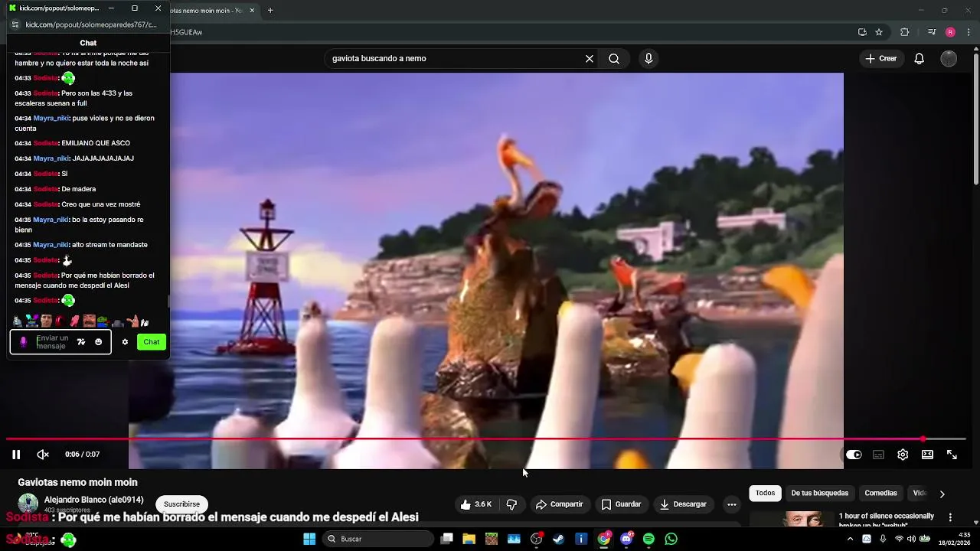This screenshot has height=551, width=980.
Task: Open YouTube notifications bell
Action: pos(920,59)
